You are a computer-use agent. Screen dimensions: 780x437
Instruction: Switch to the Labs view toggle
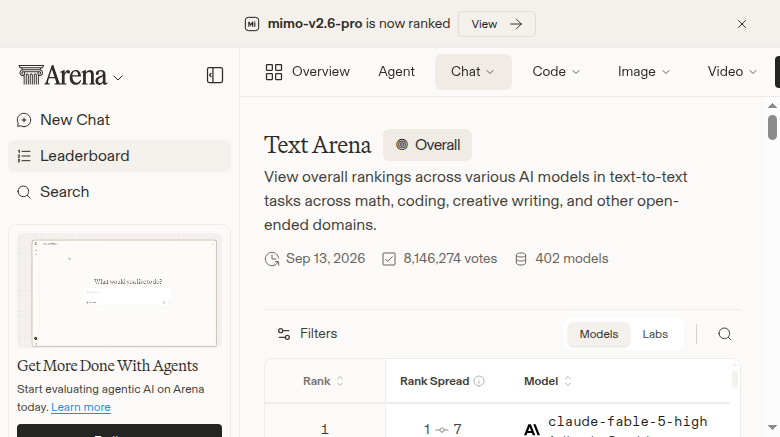pyautogui.click(x=655, y=334)
